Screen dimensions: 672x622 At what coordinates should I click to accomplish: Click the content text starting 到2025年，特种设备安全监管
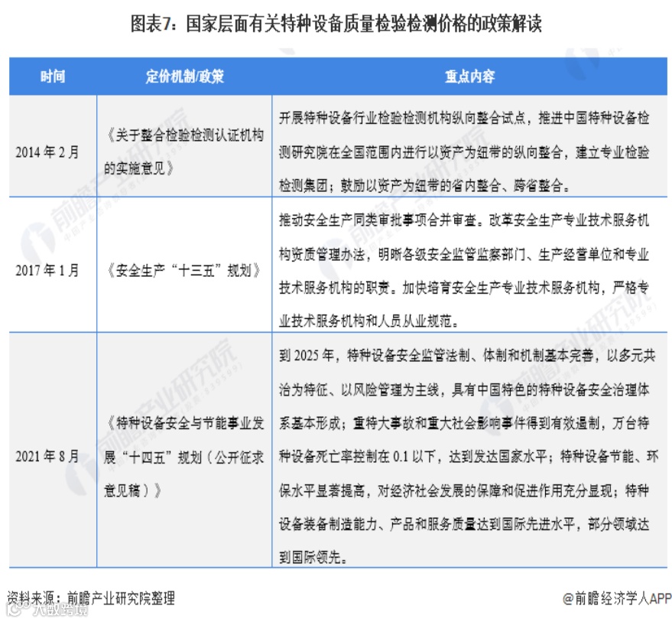[x=469, y=456]
